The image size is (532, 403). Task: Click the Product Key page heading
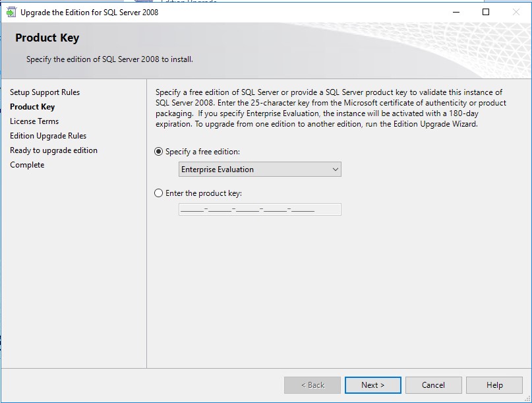pos(47,38)
